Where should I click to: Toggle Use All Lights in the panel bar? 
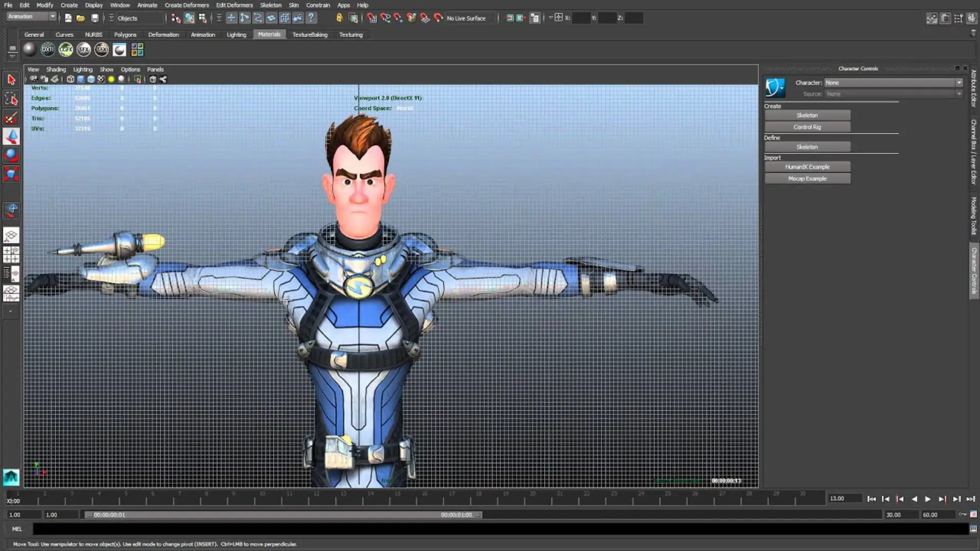(111, 79)
